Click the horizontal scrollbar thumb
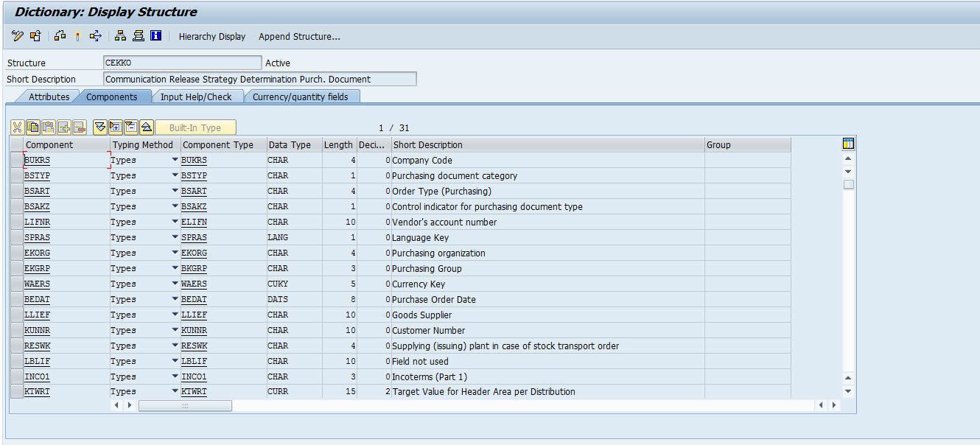 [185, 405]
